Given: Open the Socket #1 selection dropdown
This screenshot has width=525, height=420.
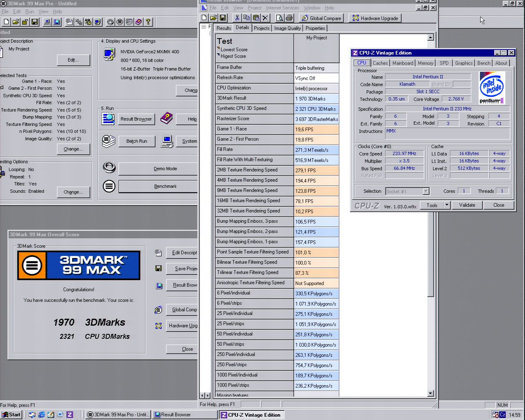Looking at the screenshot, I should pos(426,191).
